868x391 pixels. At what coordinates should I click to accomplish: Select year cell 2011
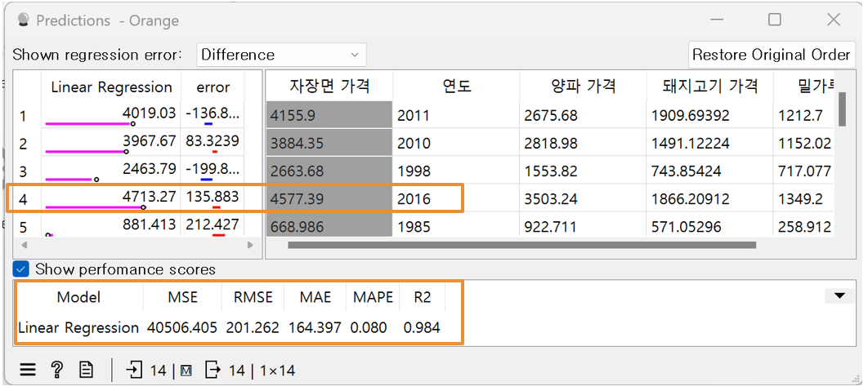point(456,115)
